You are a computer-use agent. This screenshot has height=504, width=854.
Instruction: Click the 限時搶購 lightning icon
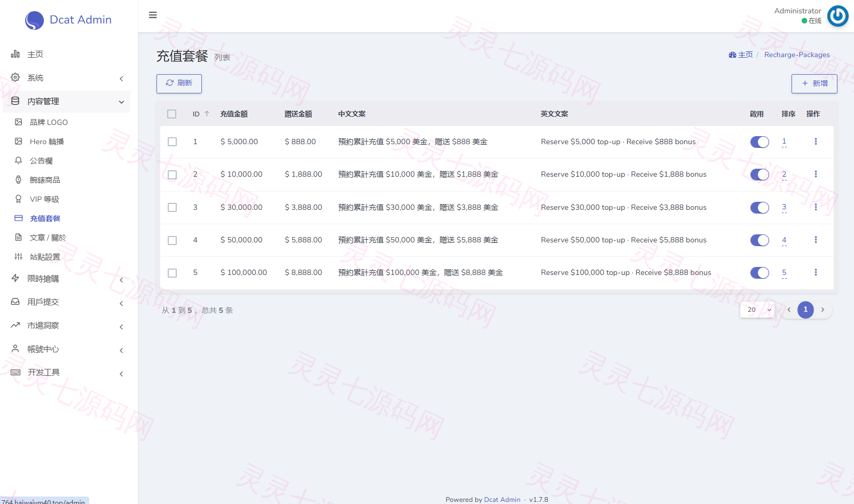[15, 278]
